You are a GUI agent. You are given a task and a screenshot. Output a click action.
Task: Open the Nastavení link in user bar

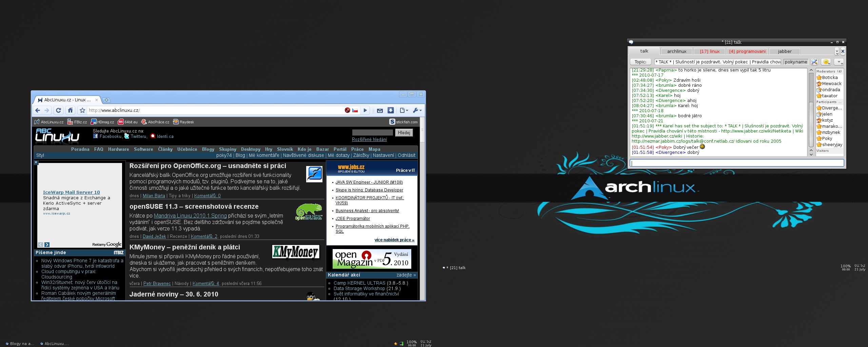coord(383,155)
